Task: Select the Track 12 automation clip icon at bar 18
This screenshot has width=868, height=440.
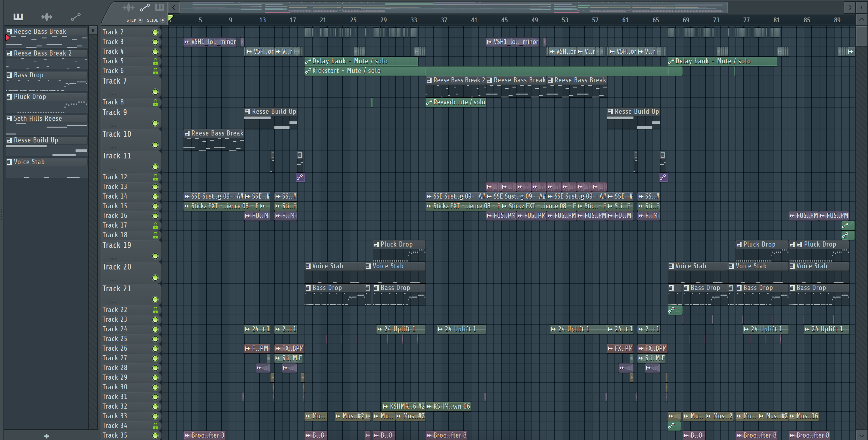Action: tap(300, 177)
